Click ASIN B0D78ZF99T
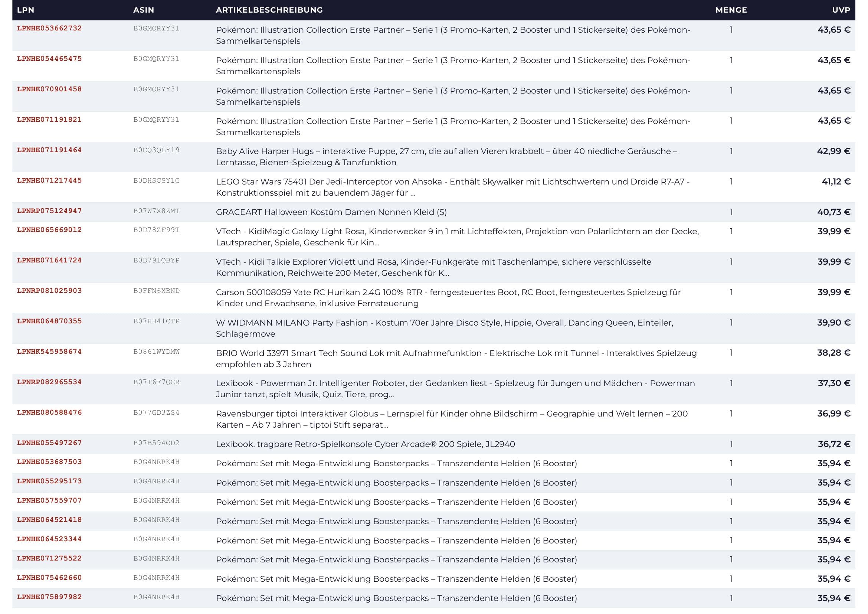 coord(156,230)
